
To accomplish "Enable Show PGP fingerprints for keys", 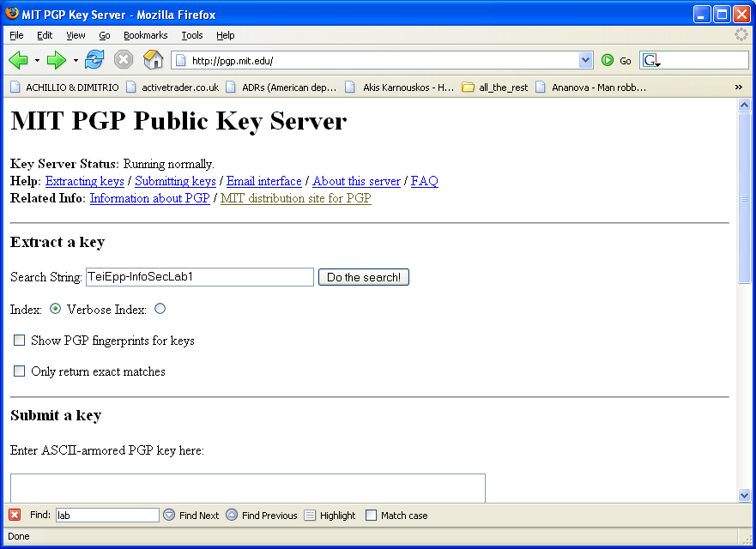I will [19, 340].
